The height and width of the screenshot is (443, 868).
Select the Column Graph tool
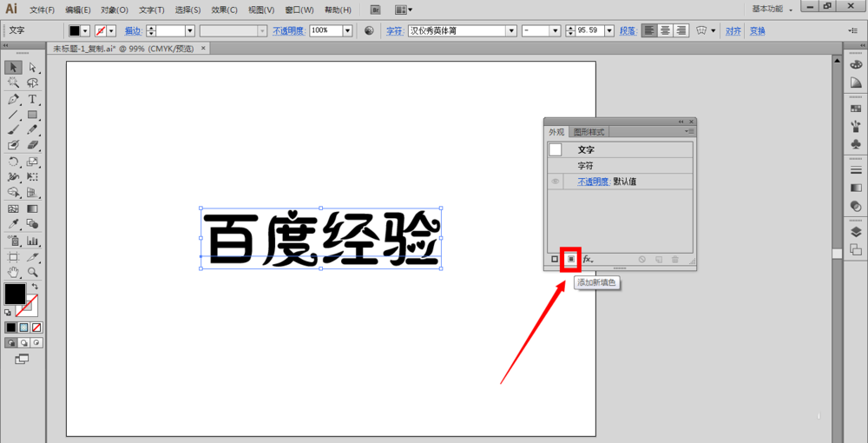pos(33,241)
